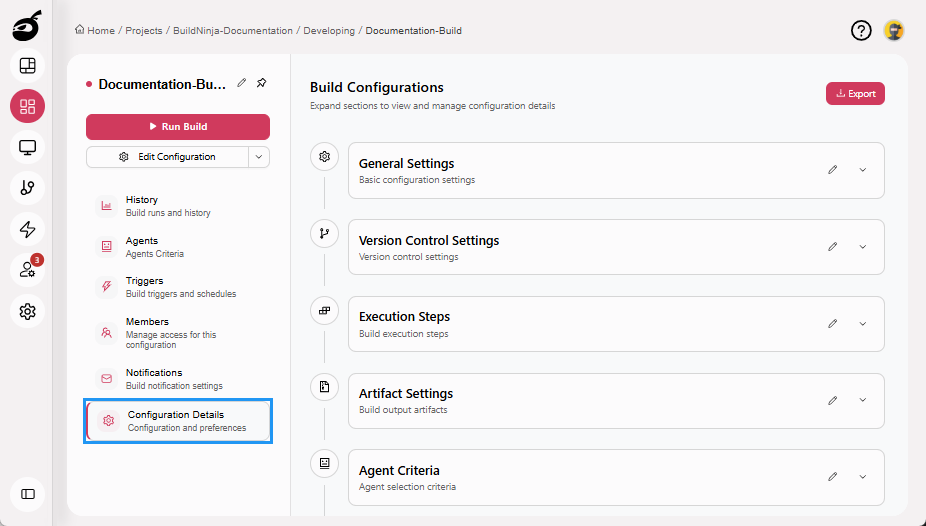Toggle the sidebar panel collapse icon
Viewport: 926px width, 526px height.
27,494
